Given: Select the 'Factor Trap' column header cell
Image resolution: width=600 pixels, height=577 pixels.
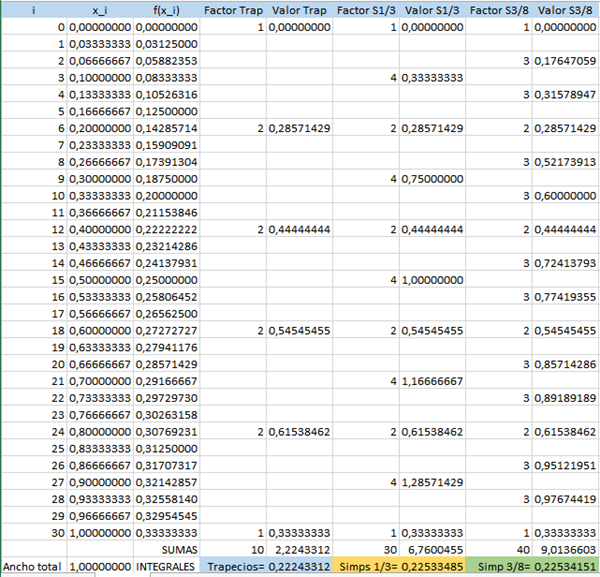Looking at the screenshot, I should (234, 9).
